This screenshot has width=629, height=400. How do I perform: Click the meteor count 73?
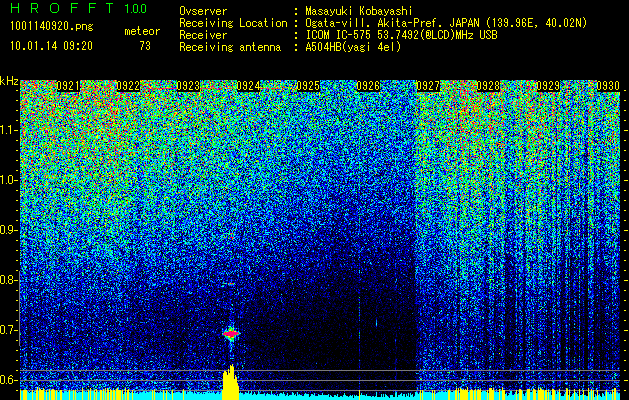tap(145, 46)
